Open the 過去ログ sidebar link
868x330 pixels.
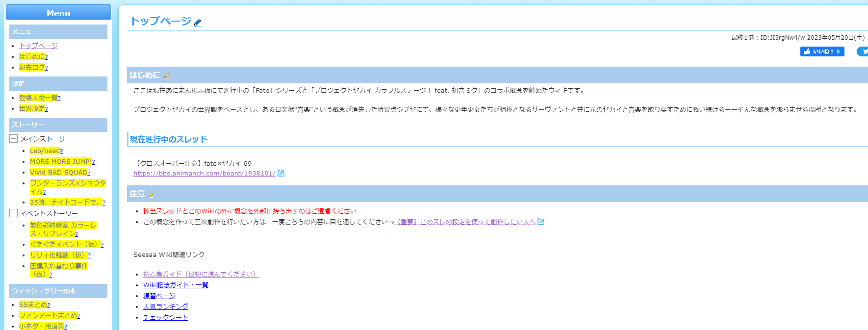[32, 67]
